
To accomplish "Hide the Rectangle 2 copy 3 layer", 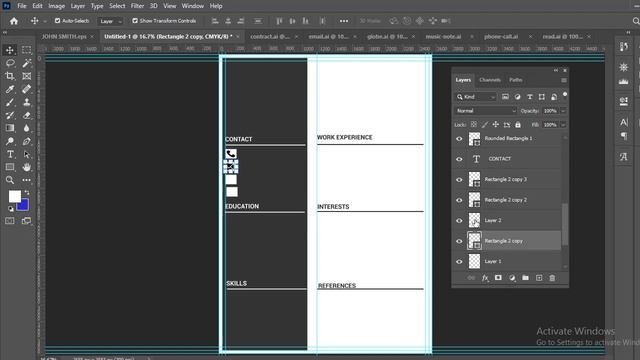I will tap(459, 180).
